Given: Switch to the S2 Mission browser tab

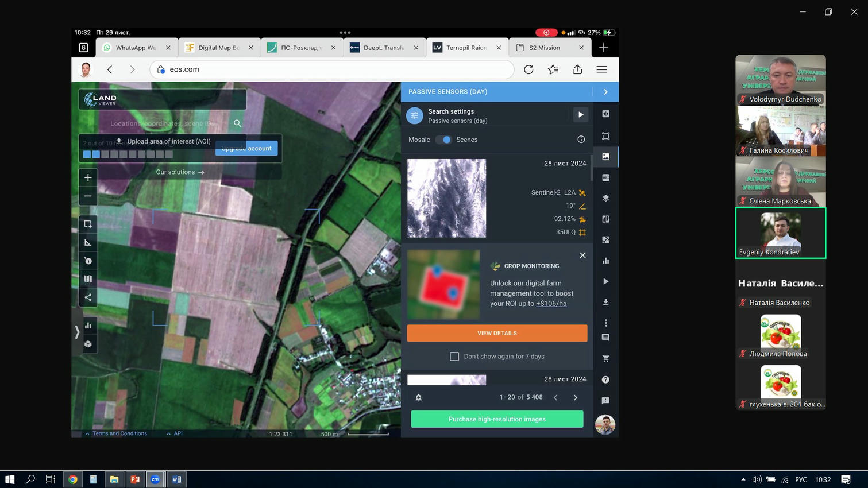Looking at the screenshot, I should 544,48.
